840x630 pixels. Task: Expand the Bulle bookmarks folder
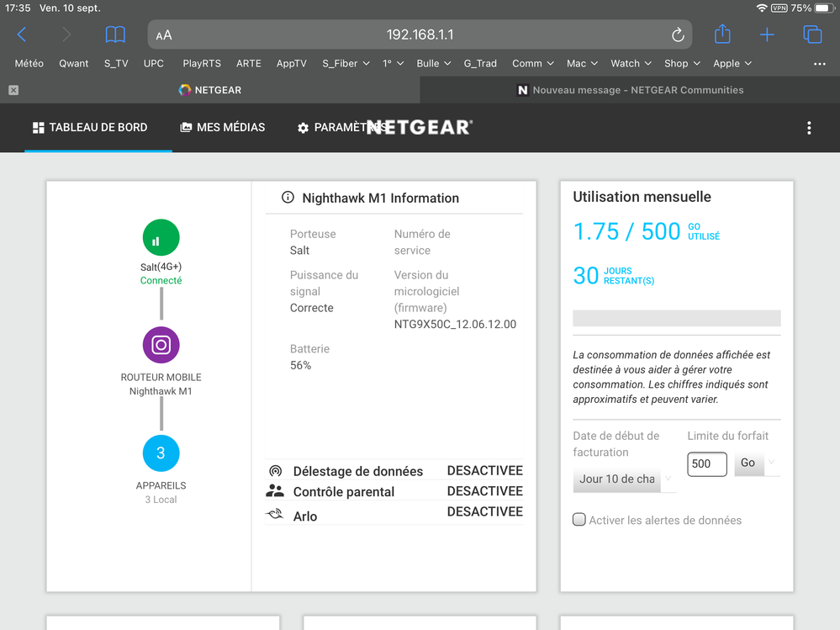click(433, 63)
